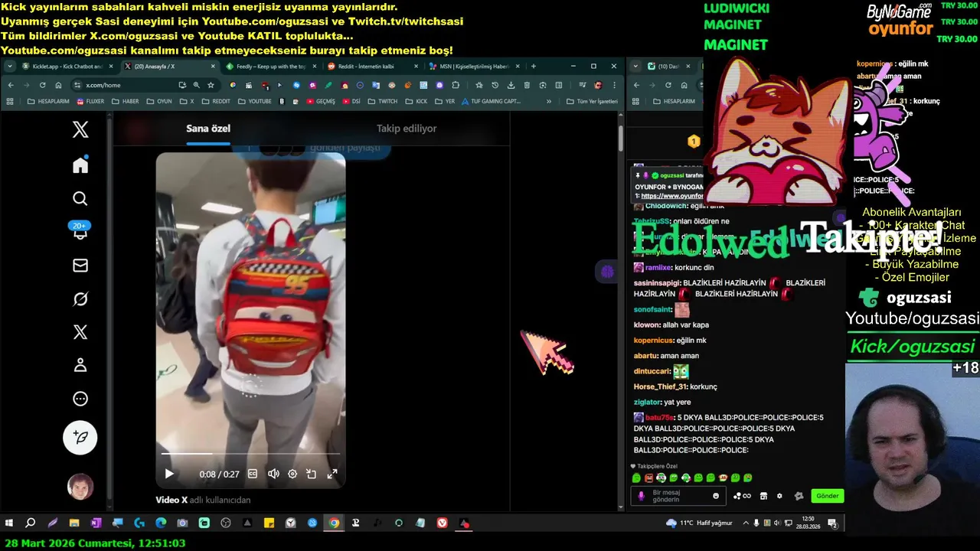Open chat settings gear icon
This screenshot has height=551, width=980.
point(779,496)
